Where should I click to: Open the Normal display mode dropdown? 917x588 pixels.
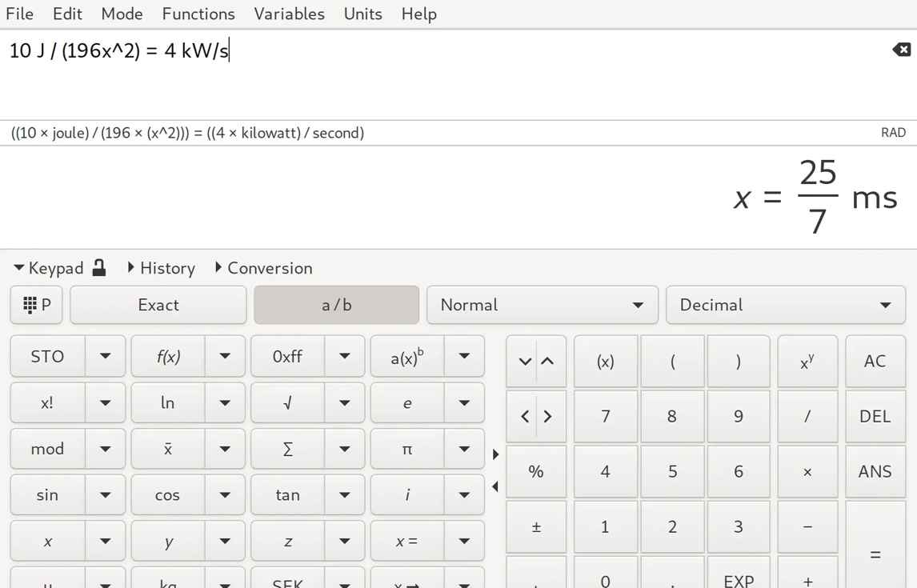tap(542, 305)
